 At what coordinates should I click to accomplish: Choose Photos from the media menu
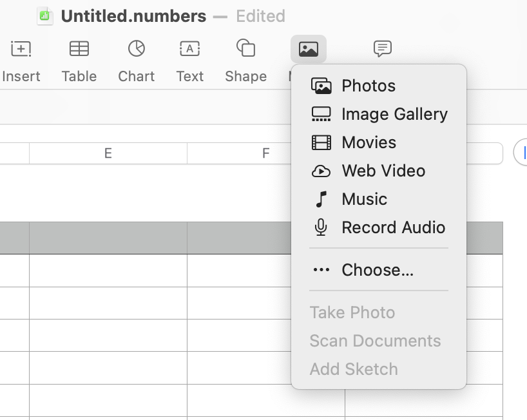click(368, 86)
